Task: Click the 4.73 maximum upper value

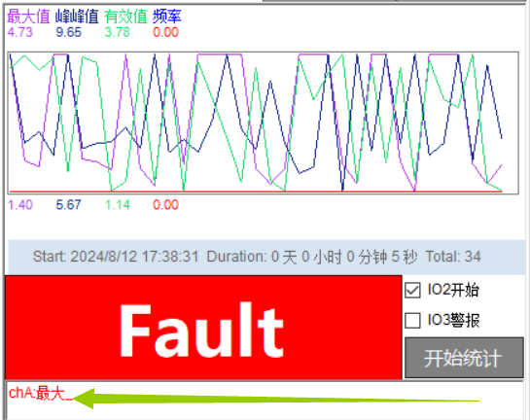Action: [x=20, y=32]
